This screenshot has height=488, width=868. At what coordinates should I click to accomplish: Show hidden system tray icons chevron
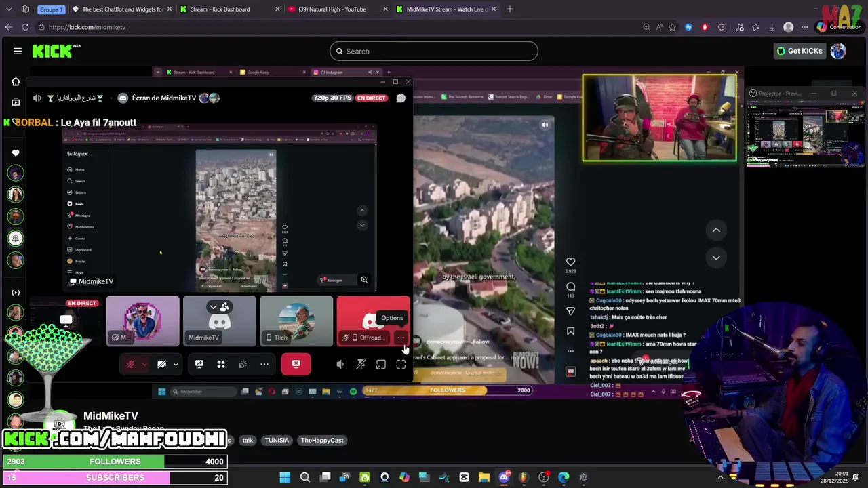click(720, 477)
